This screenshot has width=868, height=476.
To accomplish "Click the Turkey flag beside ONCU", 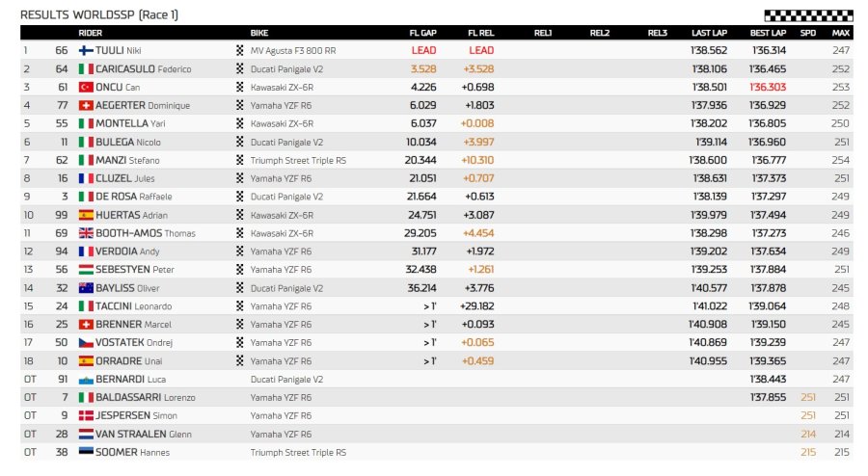I will coord(86,87).
